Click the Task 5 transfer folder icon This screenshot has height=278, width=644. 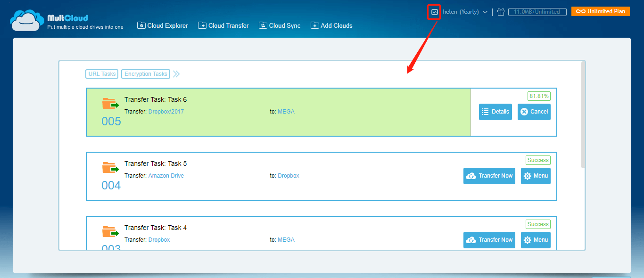coord(110,168)
